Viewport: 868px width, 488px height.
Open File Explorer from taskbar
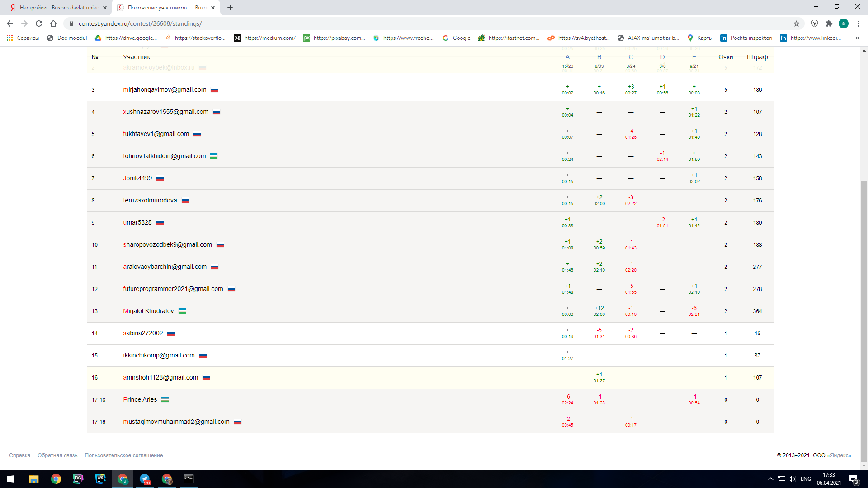tap(34, 479)
